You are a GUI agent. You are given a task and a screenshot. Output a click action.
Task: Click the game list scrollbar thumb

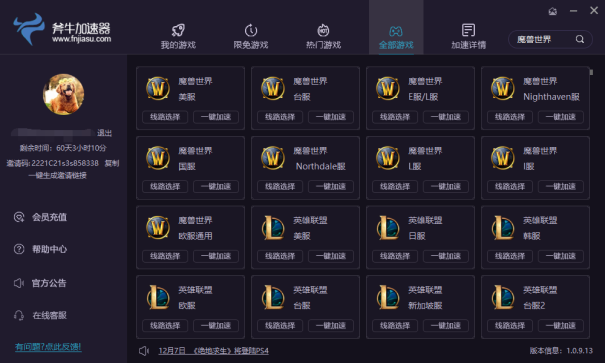[591, 72]
